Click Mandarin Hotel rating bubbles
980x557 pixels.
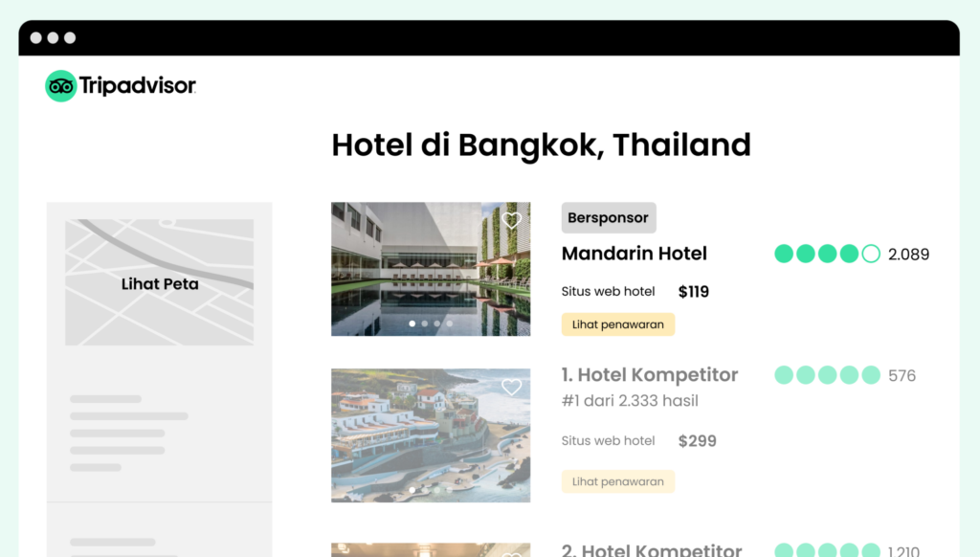827,254
